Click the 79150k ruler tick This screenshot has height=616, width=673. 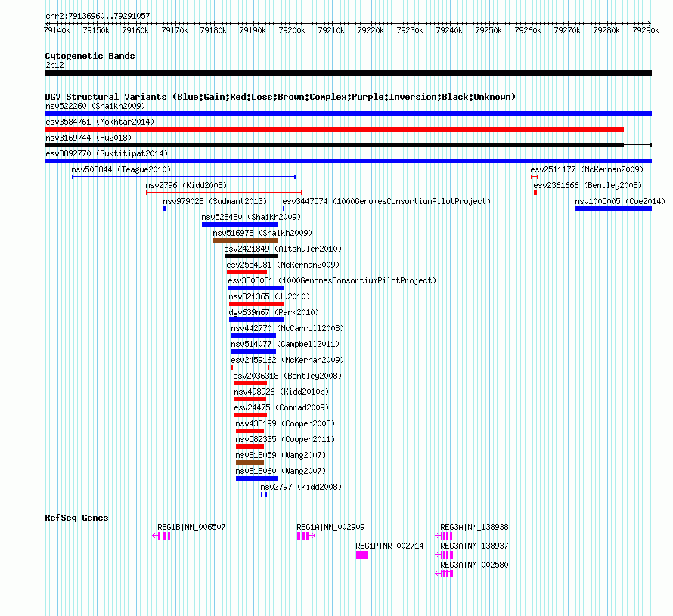click(96, 30)
